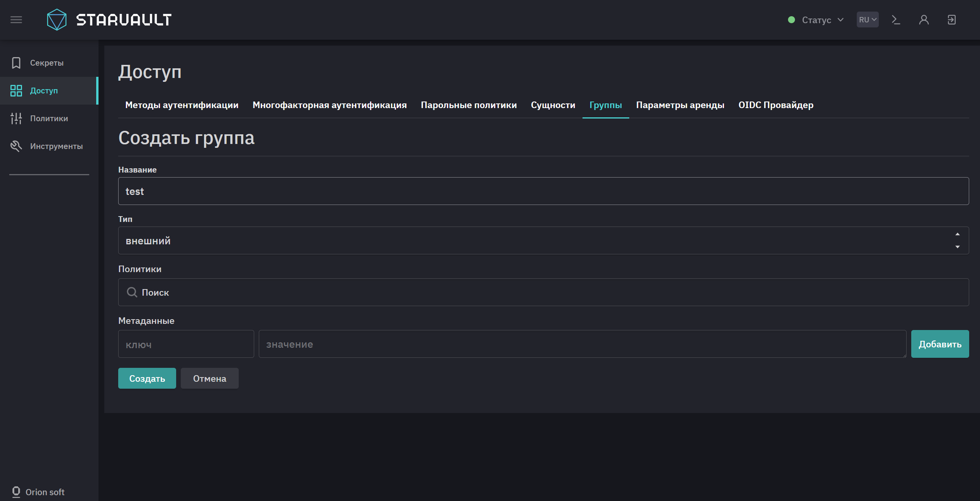Switch to Сущности tab
Viewport: 980px width, 501px height.
553,105
